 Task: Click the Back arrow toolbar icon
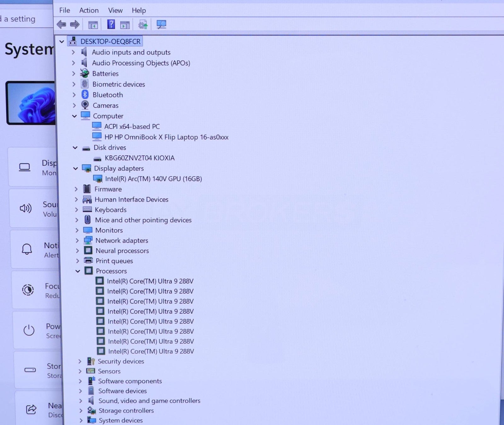[61, 24]
